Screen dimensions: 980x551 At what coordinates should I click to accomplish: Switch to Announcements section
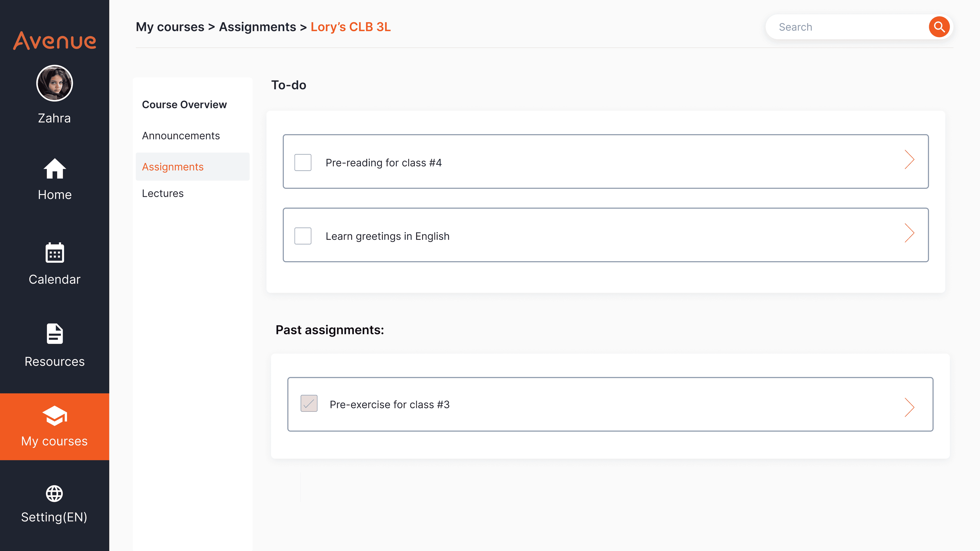click(181, 136)
